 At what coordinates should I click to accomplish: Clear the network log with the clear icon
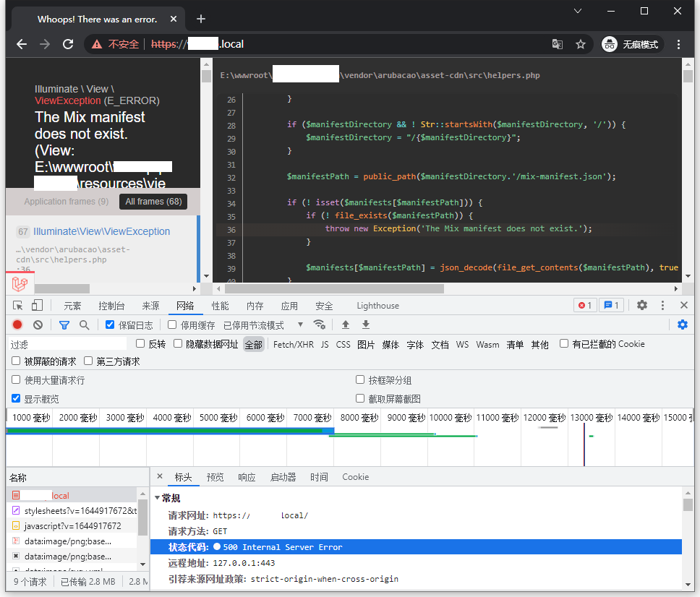tap(38, 325)
